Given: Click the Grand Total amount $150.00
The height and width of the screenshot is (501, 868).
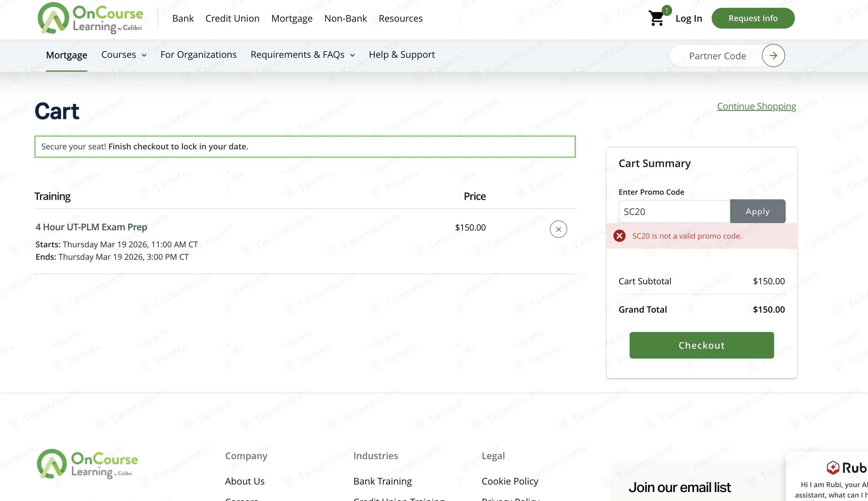Looking at the screenshot, I should coord(769,309).
